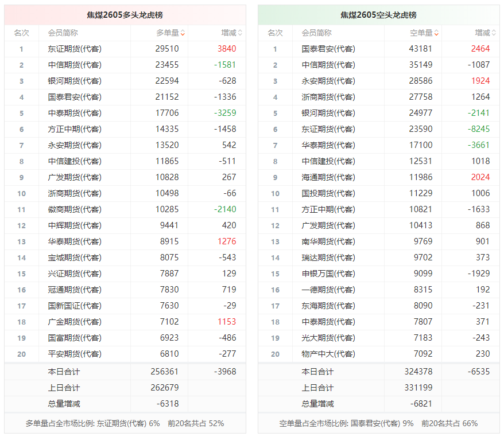Open 永安期货(代客) in short ranking
This screenshot has height=437, width=504.
[328, 81]
